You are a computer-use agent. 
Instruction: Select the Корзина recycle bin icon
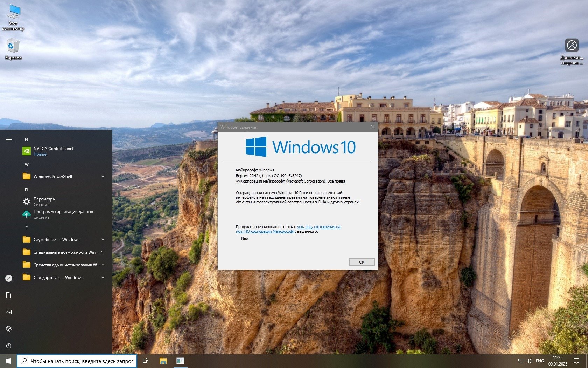(13, 49)
